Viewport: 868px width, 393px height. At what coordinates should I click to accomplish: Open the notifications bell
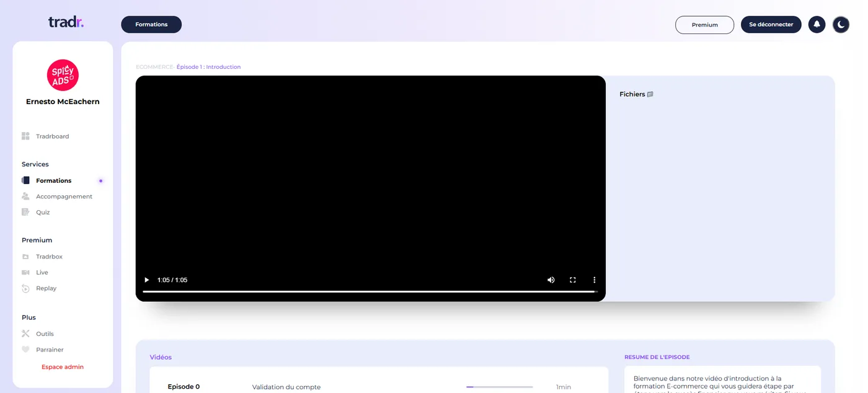(817, 25)
